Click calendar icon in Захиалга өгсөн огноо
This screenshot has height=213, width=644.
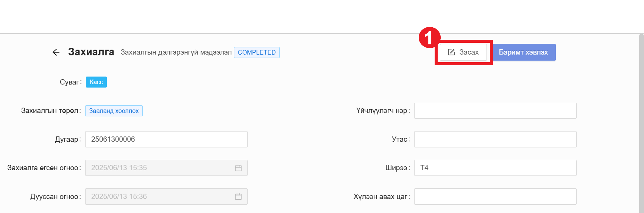pyautogui.click(x=238, y=168)
